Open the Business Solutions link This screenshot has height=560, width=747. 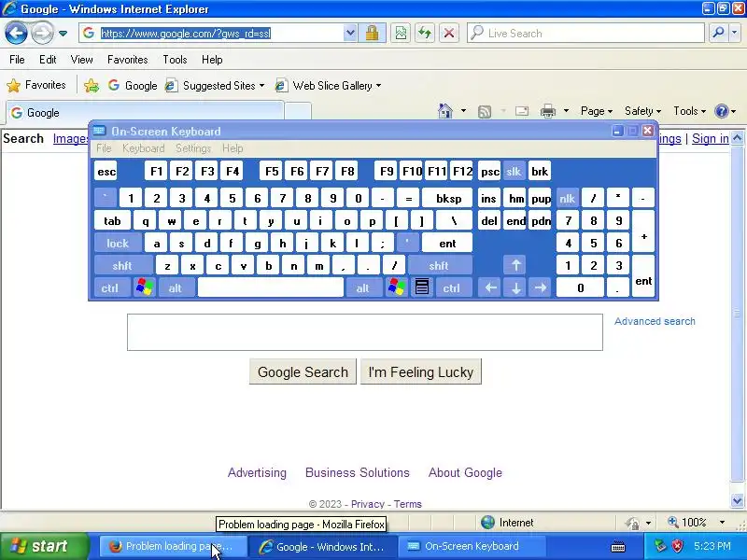click(x=358, y=473)
